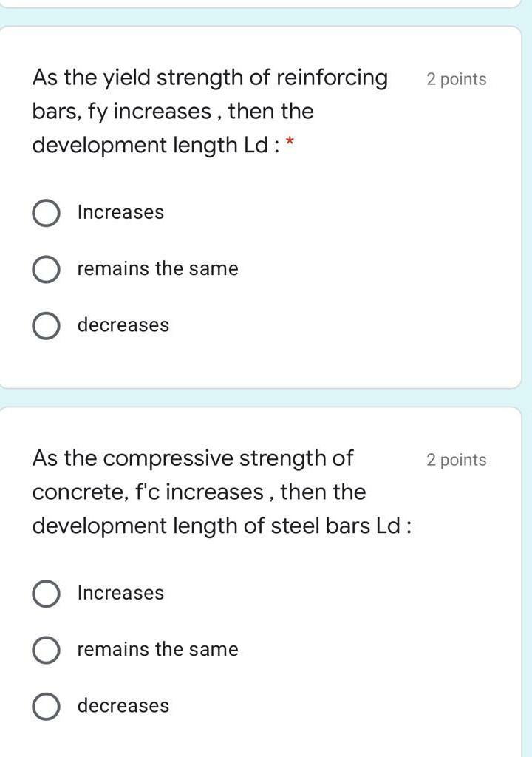
Task: Click the "decreases" label in the first question
Action: [x=123, y=325]
